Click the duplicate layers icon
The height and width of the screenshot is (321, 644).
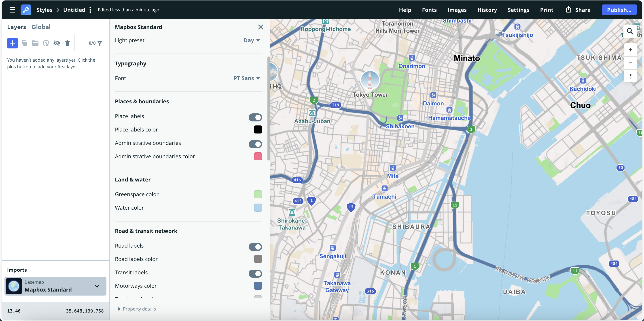(x=25, y=43)
